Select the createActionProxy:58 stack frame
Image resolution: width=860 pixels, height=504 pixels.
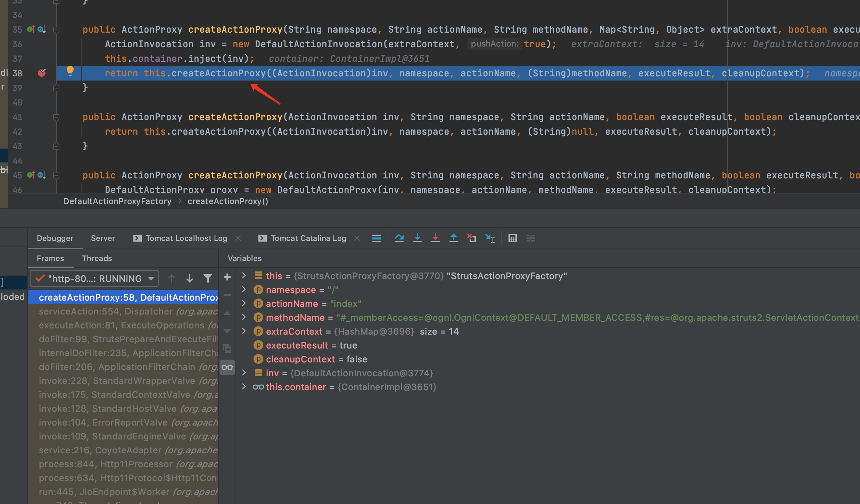pyautogui.click(x=123, y=297)
